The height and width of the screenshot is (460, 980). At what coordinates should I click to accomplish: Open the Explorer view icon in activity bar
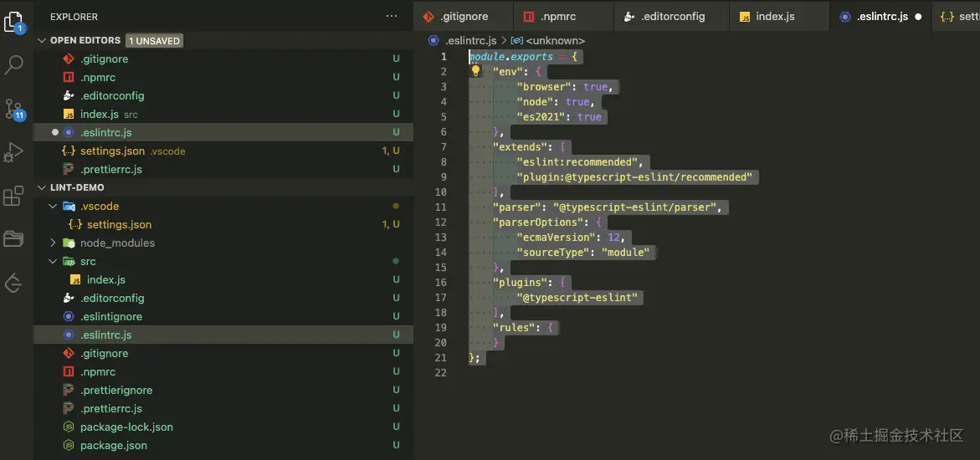(x=13, y=21)
